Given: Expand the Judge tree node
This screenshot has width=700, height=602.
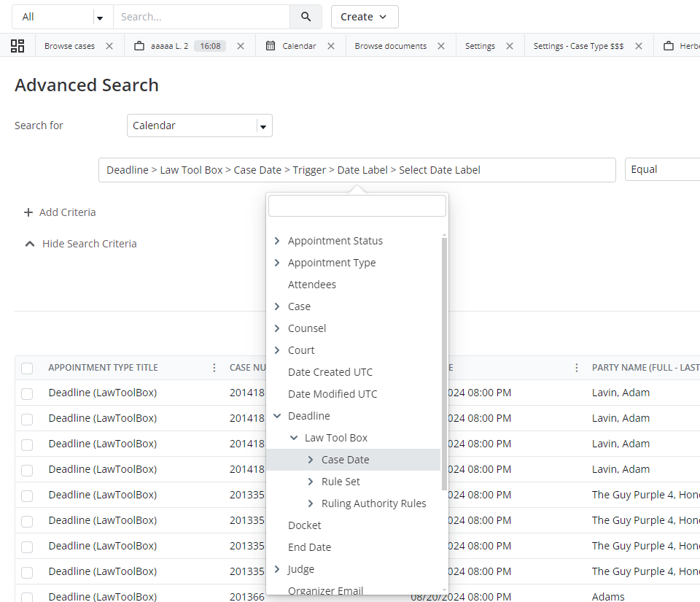Looking at the screenshot, I should [x=277, y=569].
